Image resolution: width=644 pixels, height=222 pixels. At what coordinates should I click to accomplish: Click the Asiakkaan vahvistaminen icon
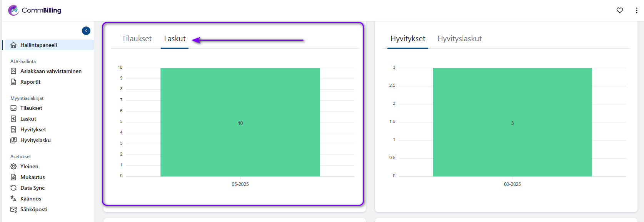click(x=13, y=71)
